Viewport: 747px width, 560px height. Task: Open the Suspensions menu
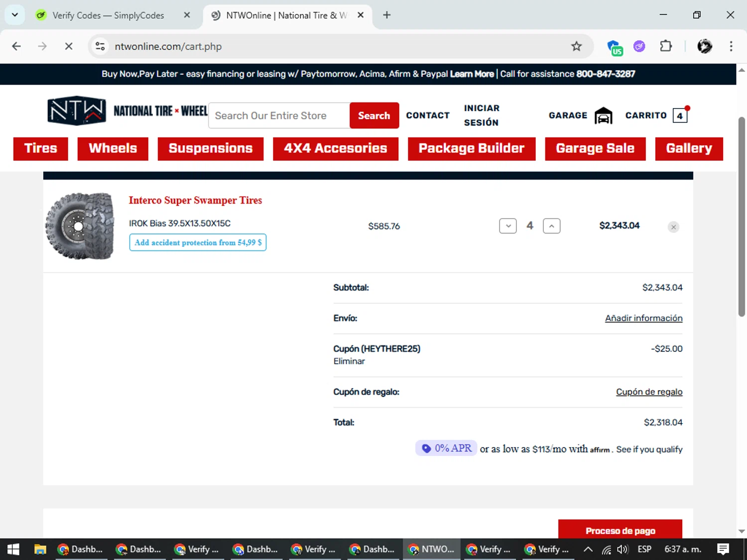point(211,148)
